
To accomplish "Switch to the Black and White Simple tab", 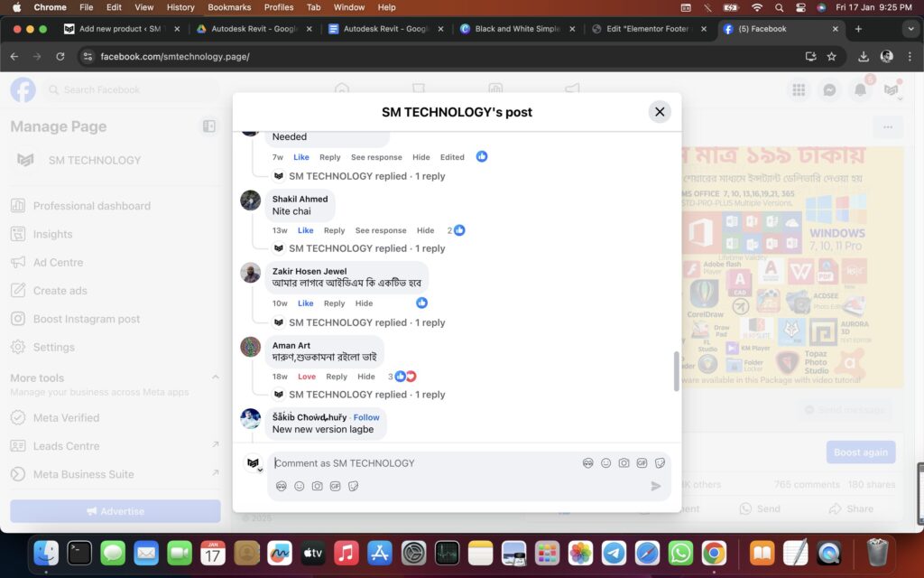I will [x=517, y=29].
